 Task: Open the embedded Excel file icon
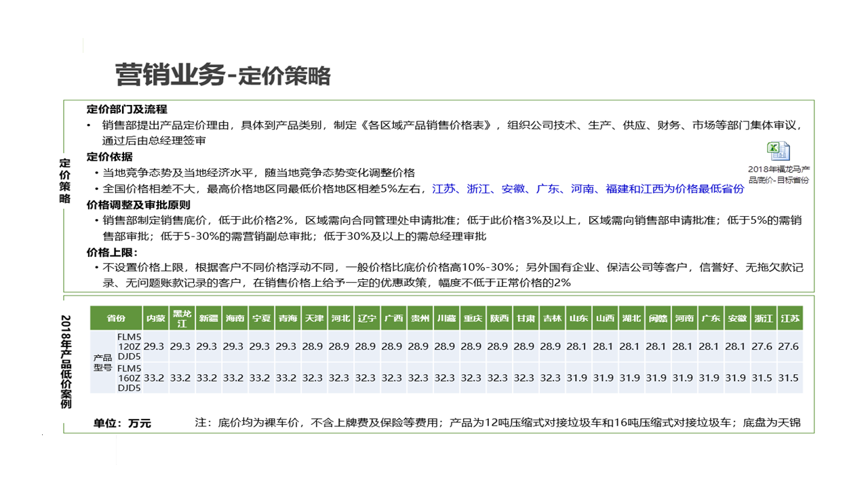click(x=778, y=151)
